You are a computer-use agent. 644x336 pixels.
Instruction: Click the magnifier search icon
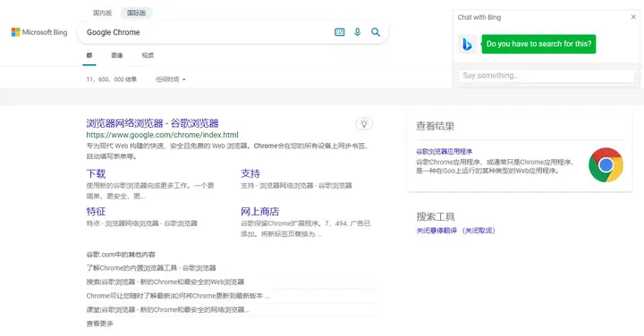(x=376, y=32)
